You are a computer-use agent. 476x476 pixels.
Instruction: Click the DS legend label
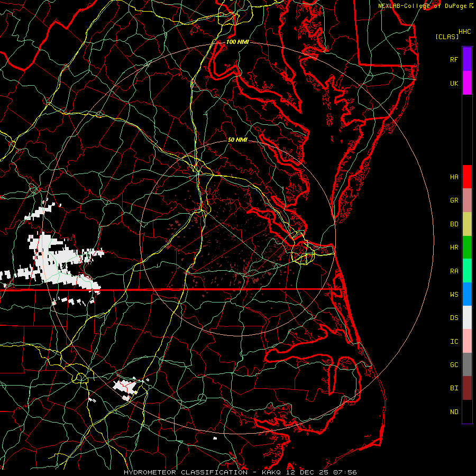click(x=454, y=318)
